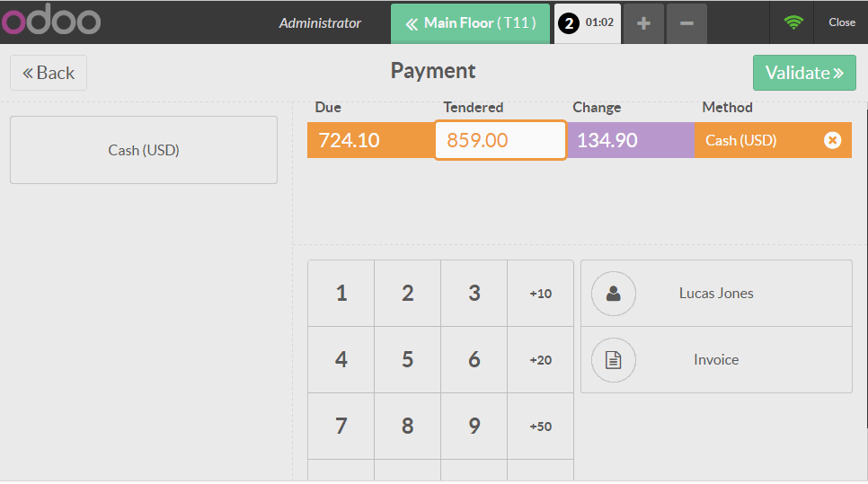Viewport: 868px width, 484px height.
Task: Click the customer person icon
Action: click(614, 294)
